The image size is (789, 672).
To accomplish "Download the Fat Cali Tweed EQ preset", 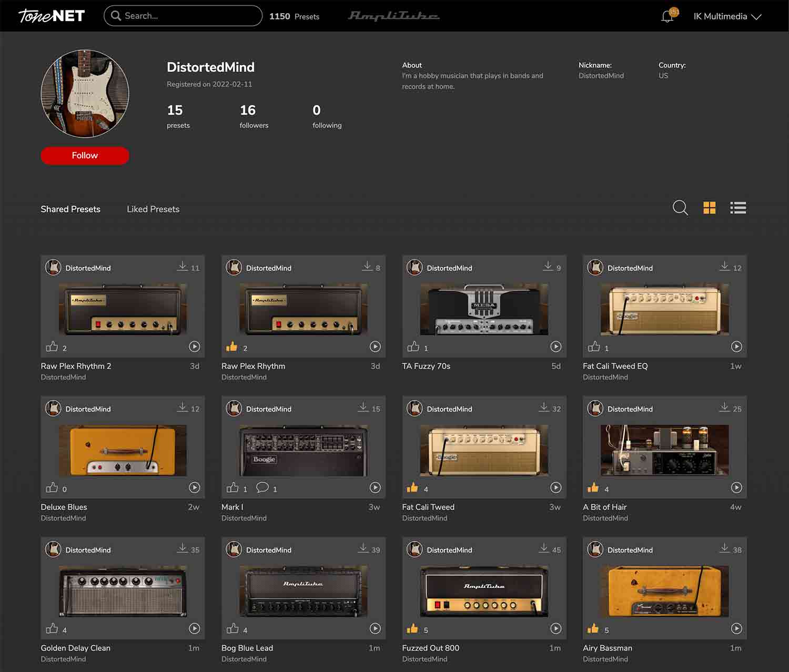I will pos(724,267).
